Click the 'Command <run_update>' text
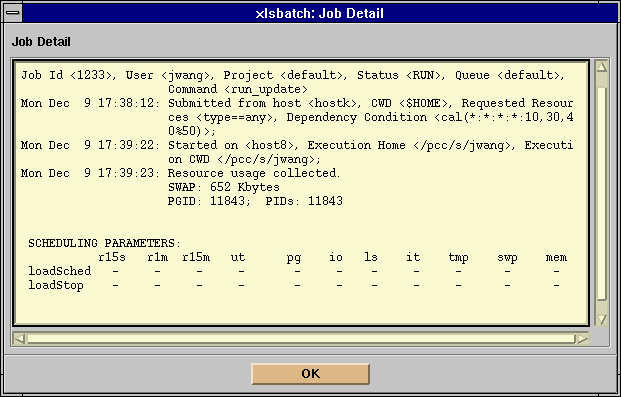Viewport: 621px width, 397px height. point(238,90)
